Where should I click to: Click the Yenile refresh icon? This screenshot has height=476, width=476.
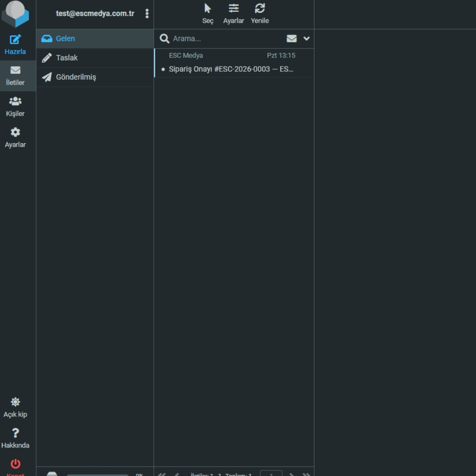(x=260, y=9)
